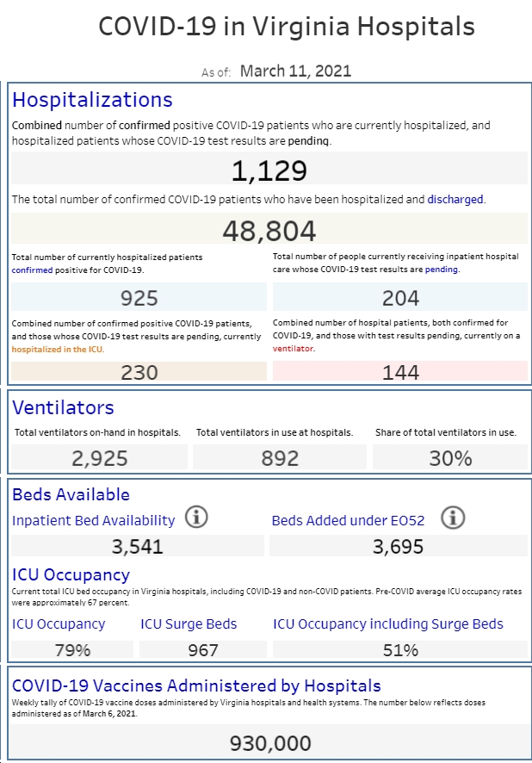This screenshot has width=532, height=763.
Task: Click the red 'ventilator' link text
Action: (293, 349)
